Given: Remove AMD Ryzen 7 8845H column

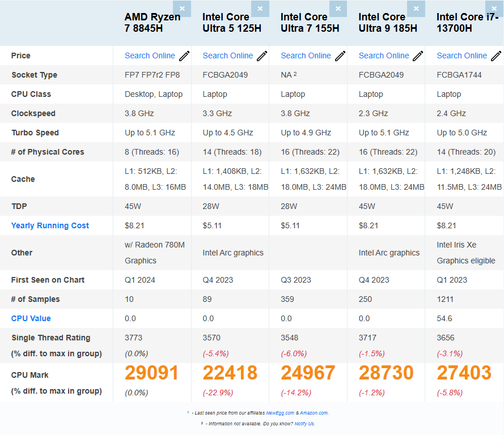Looking at the screenshot, I should [x=182, y=8].
